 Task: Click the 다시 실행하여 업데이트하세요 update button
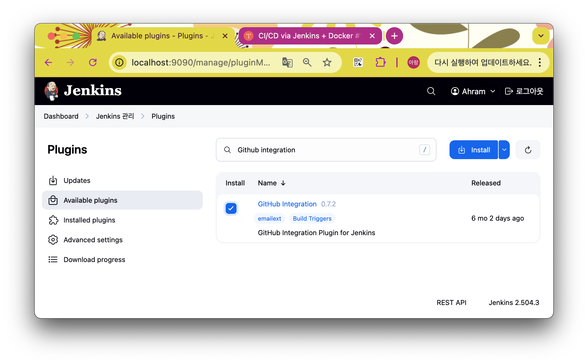tap(483, 62)
